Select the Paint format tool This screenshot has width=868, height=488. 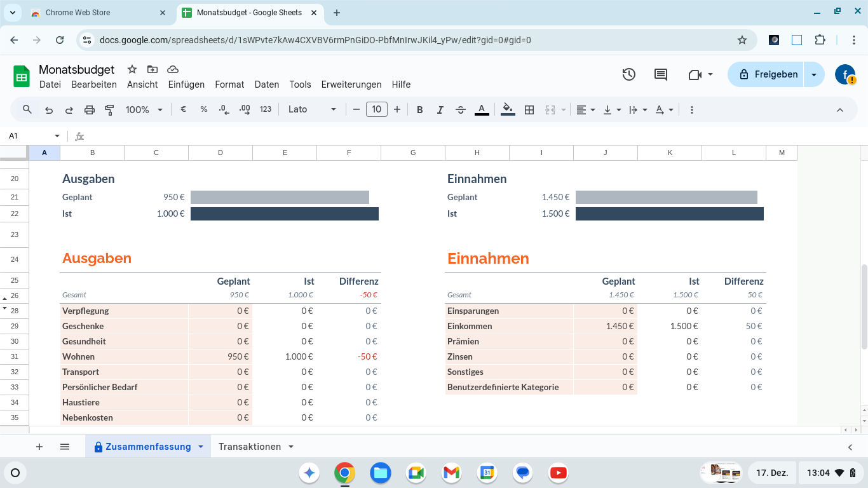[x=109, y=109]
